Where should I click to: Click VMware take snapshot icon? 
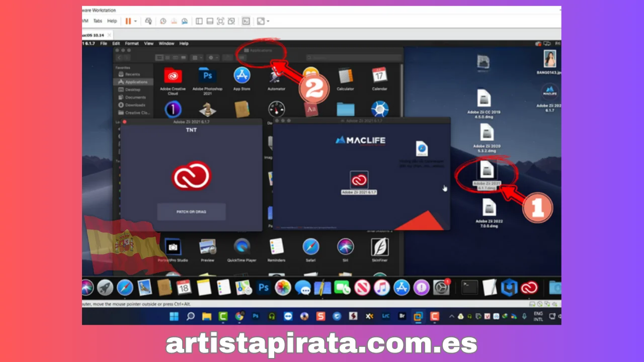[163, 21]
